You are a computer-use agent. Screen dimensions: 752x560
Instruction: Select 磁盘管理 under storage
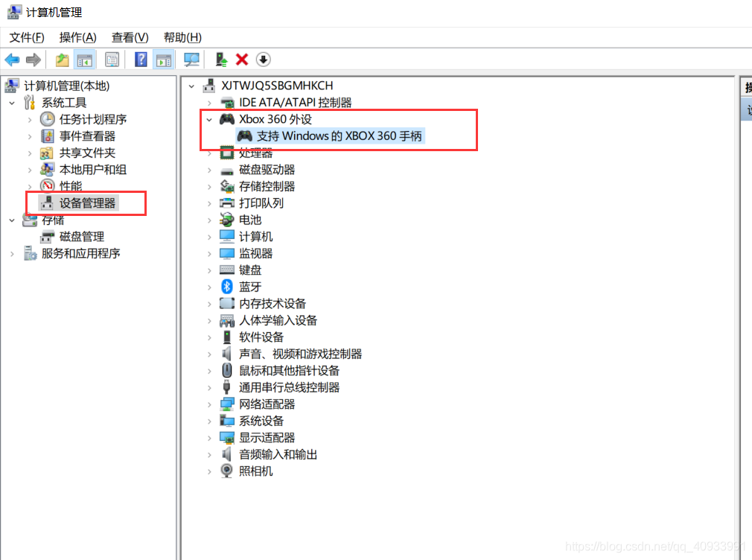pos(82,237)
